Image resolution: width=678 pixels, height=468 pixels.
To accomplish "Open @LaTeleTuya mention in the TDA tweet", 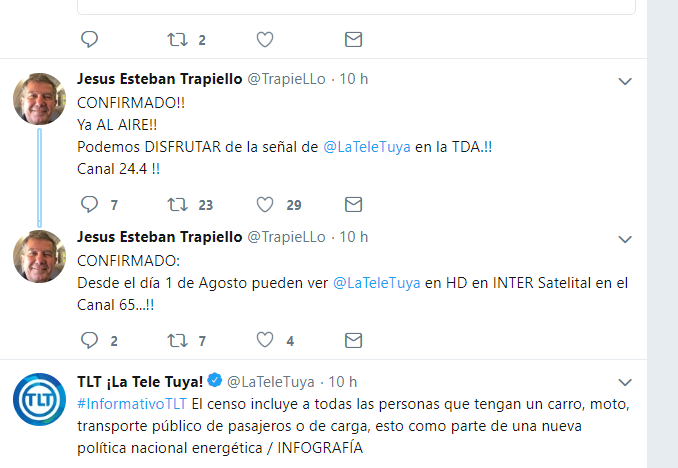I will [x=364, y=146].
